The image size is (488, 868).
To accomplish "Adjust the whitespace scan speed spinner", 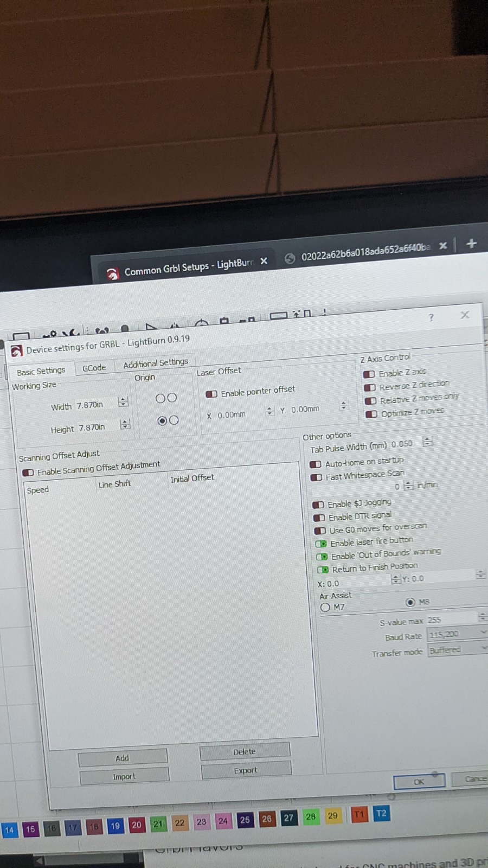I will click(409, 485).
